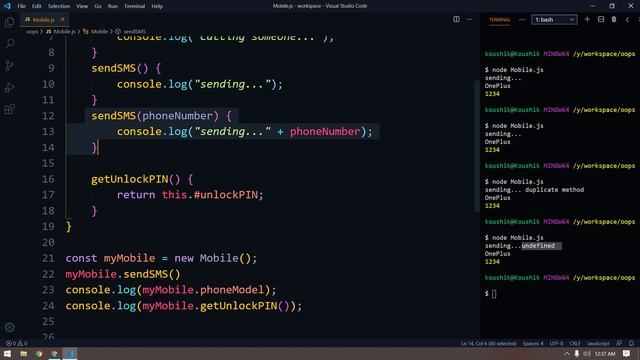
Task: Open File Explorer from the taskbar
Action: tap(24, 353)
